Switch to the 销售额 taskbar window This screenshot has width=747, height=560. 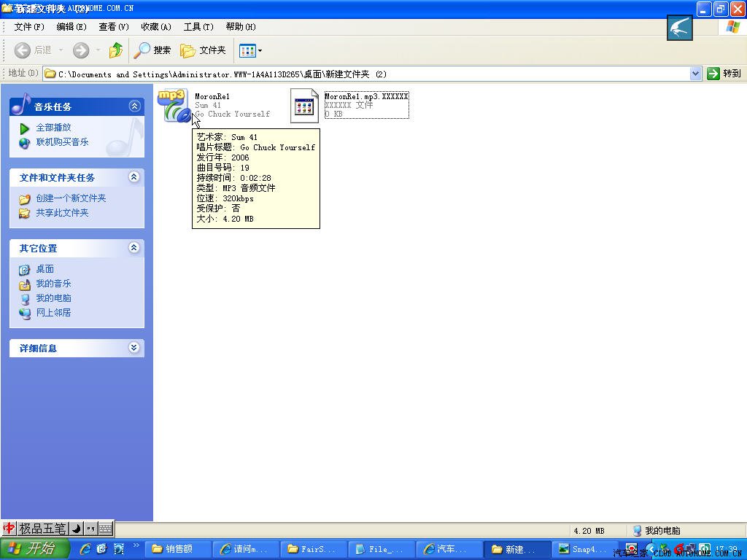point(178,549)
